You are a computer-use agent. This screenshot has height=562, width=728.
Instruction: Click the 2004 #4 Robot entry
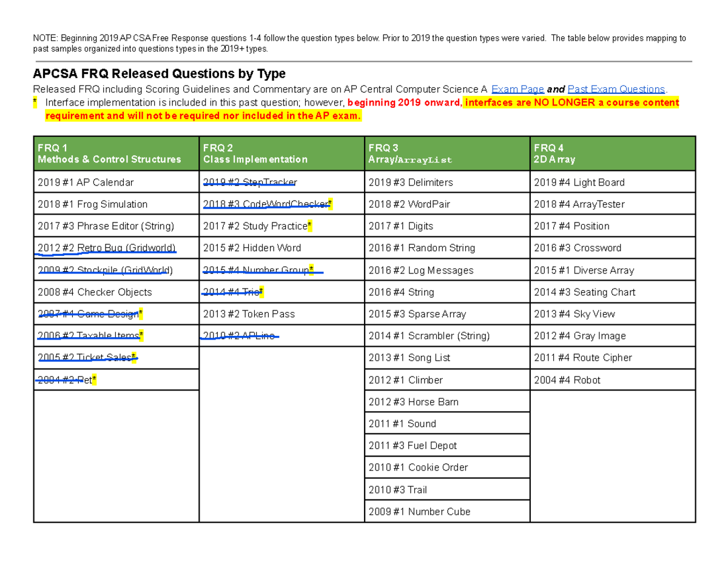(x=567, y=380)
